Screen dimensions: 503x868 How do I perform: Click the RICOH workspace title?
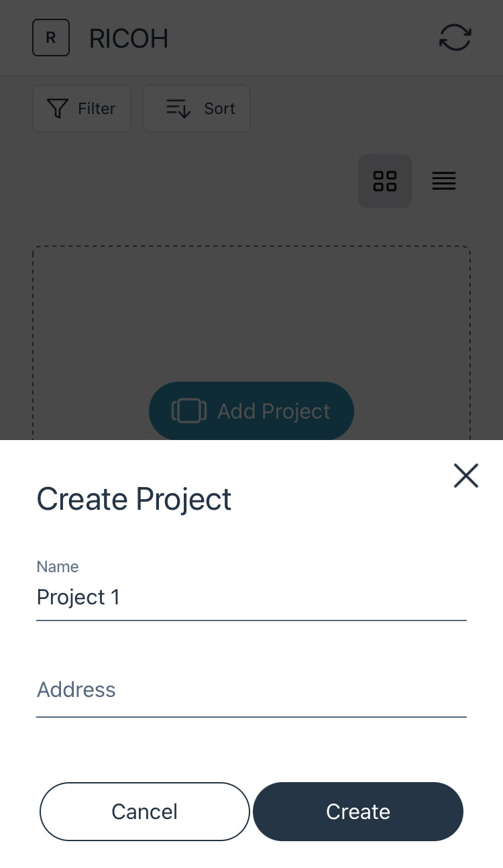click(129, 39)
